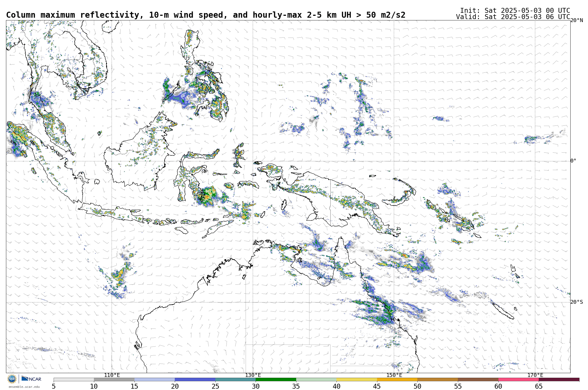Click the colorbar tick label 25
Image resolution: width=588 pixels, height=390 pixels.
[215, 386]
